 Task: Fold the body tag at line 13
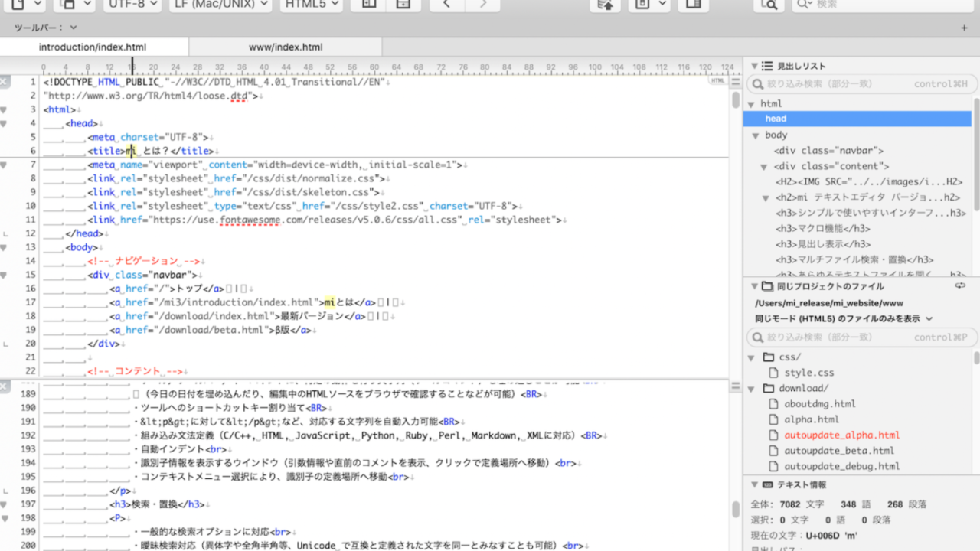(3, 247)
